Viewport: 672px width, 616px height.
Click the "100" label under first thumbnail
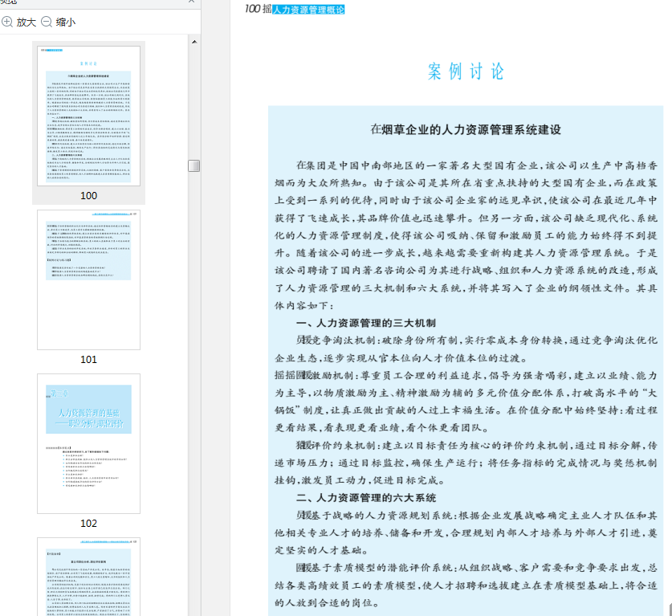(88, 195)
